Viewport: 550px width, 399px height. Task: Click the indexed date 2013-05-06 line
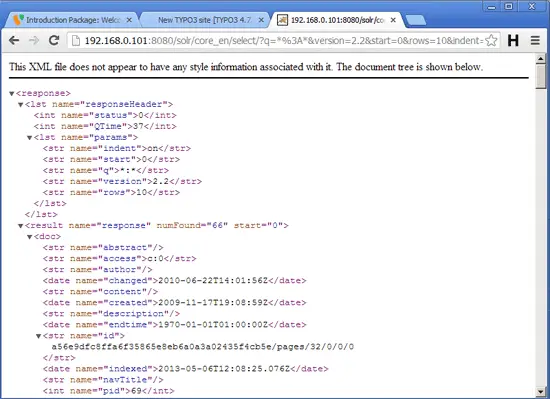click(186, 369)
